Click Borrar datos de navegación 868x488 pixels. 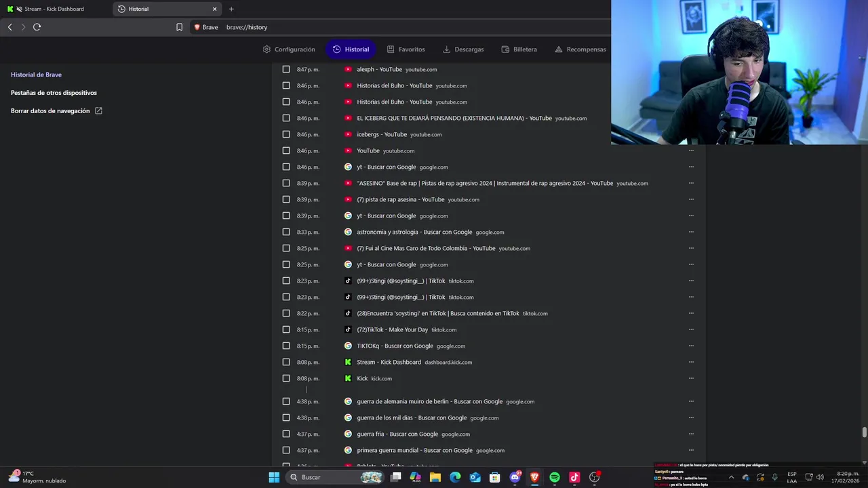click(50, 110)
